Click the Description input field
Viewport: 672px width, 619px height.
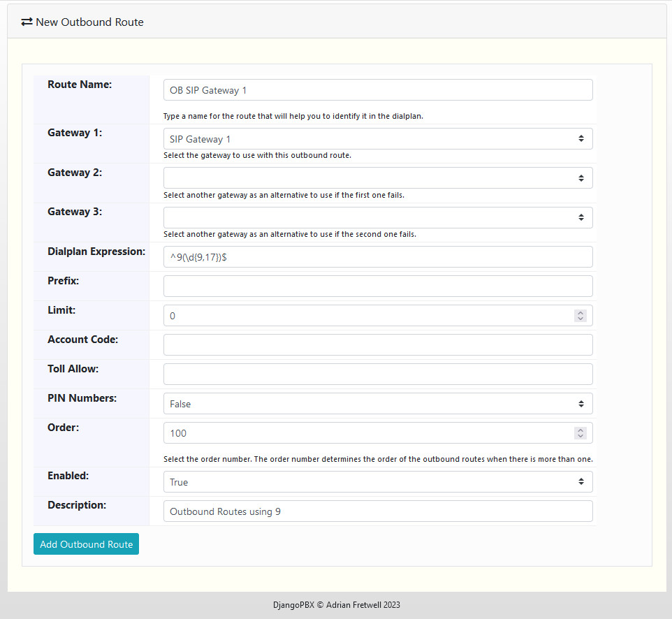[x=377, y=511]
